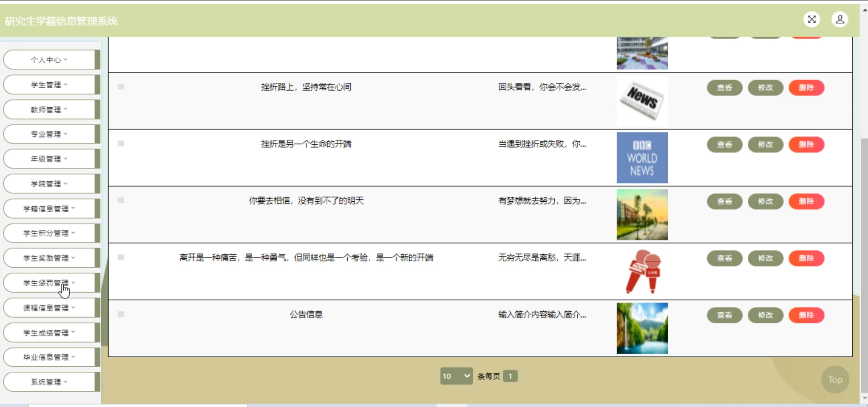Click the intro text 回头看看，你会不会发...
868x407 pixels.
tap(542, 87)
